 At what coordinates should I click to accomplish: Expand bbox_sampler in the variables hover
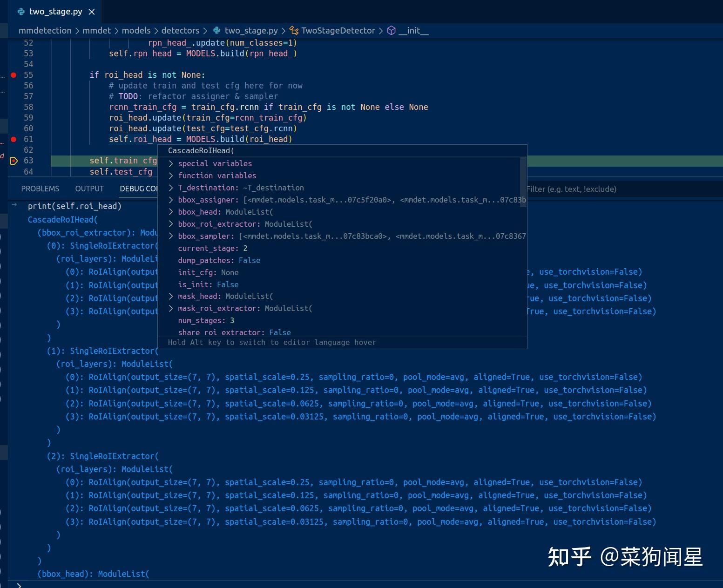(x=170, y=236)
